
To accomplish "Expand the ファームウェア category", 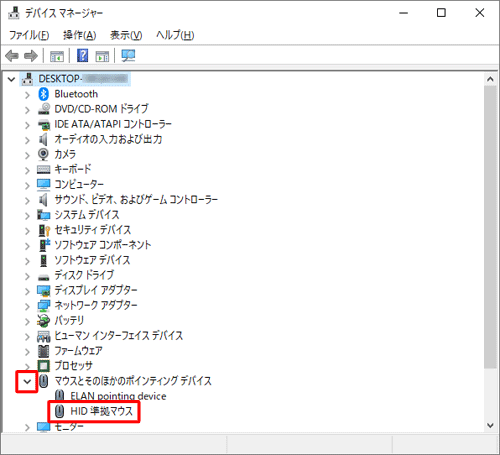I will coord(27,352).
